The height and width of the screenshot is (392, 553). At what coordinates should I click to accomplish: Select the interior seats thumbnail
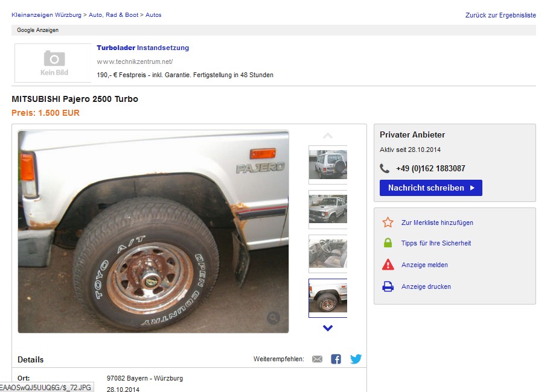click(x=328, y=253)
